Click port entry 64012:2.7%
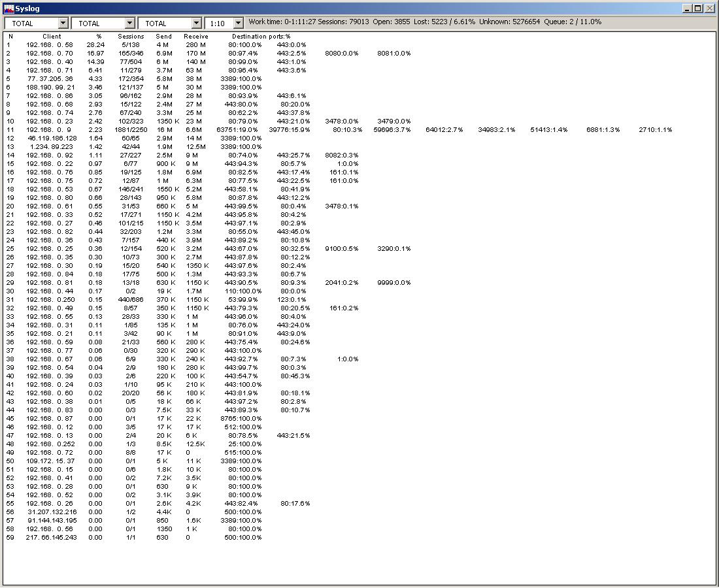Screen dimensions: 719x588 click(444, 130)
